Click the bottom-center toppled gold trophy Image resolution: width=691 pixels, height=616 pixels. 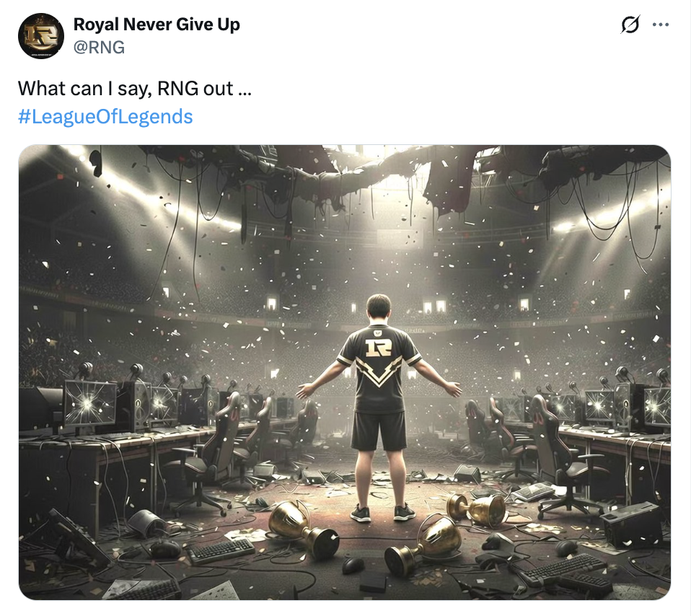[x=425, y=547]
